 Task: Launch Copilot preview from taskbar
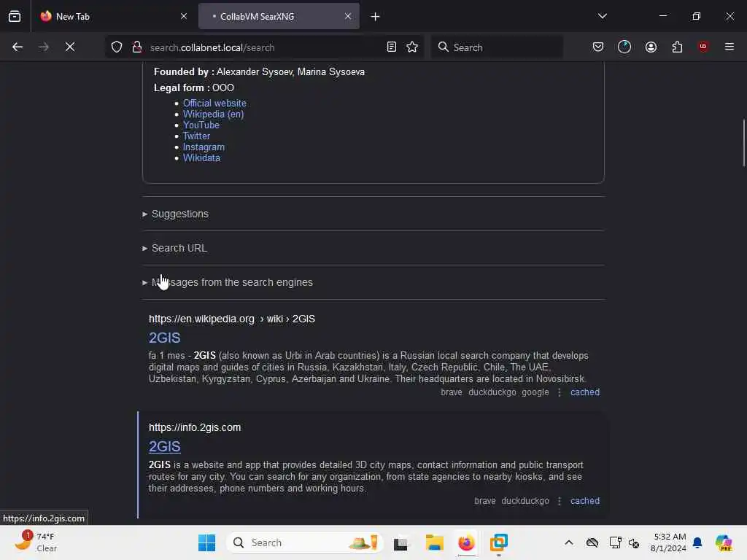pos(724,542)
